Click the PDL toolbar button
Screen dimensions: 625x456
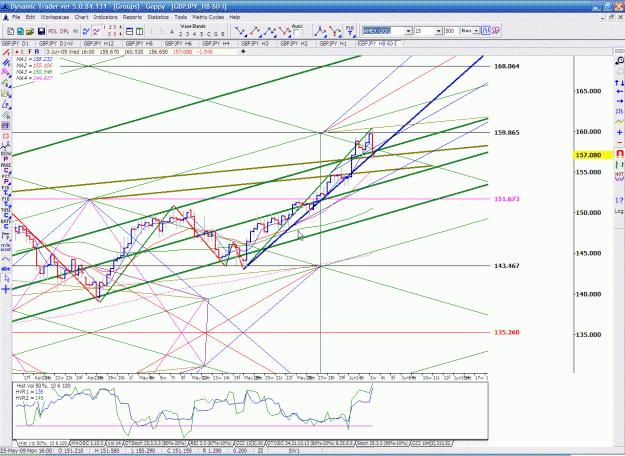pos(53,31)
